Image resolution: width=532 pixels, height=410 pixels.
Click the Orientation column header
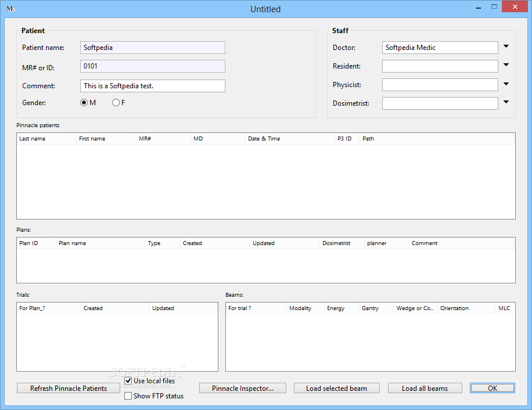coord(466,308)
